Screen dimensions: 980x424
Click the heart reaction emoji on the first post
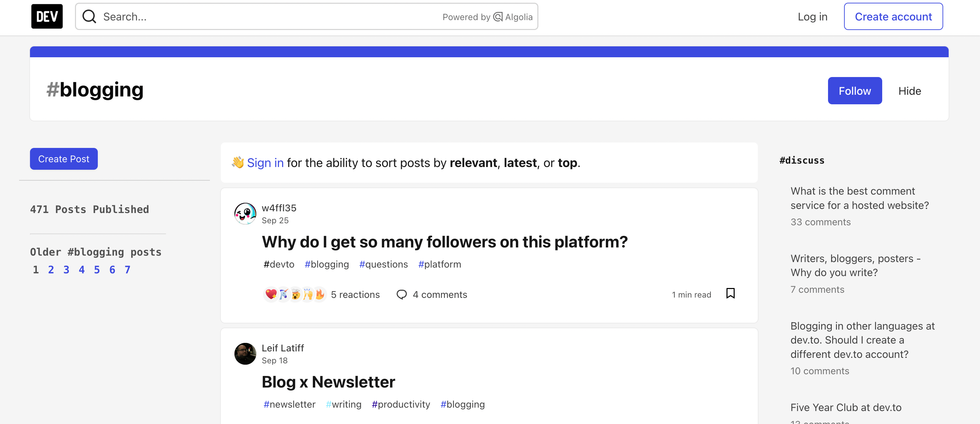271,294
